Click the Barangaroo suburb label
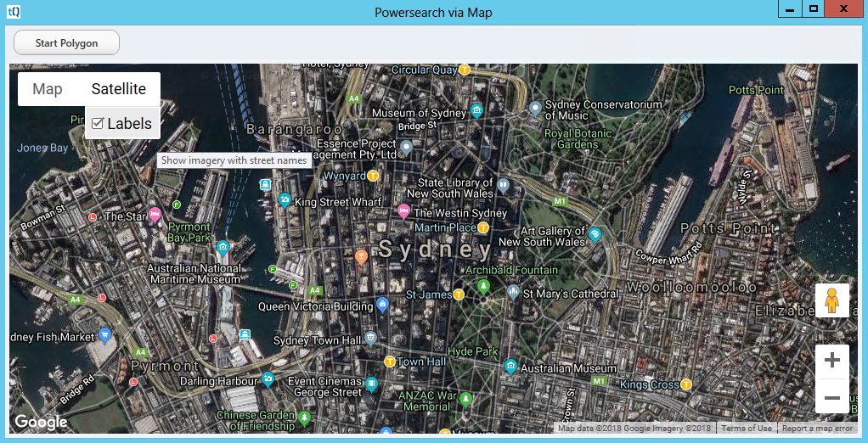 (296, 129)
